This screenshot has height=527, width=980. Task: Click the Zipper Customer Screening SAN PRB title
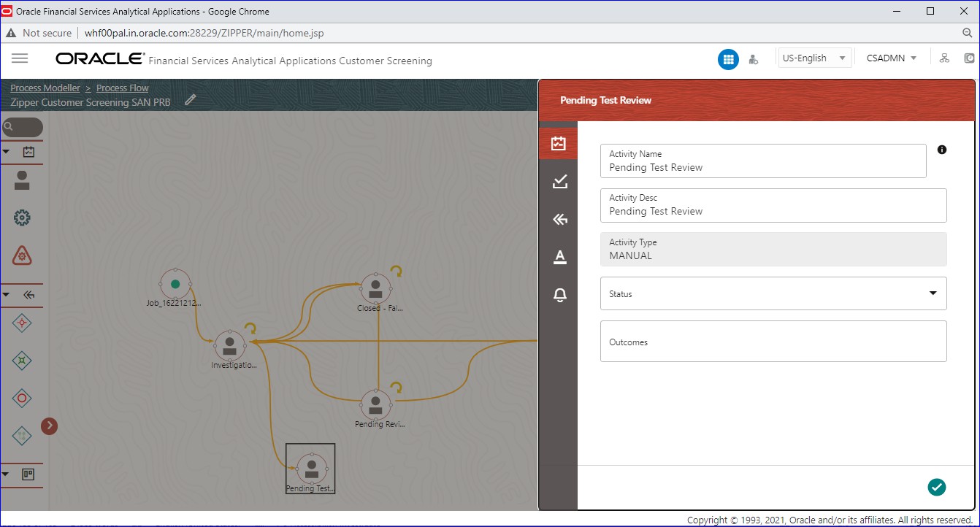pyautogui.click(x=91, y=103)
